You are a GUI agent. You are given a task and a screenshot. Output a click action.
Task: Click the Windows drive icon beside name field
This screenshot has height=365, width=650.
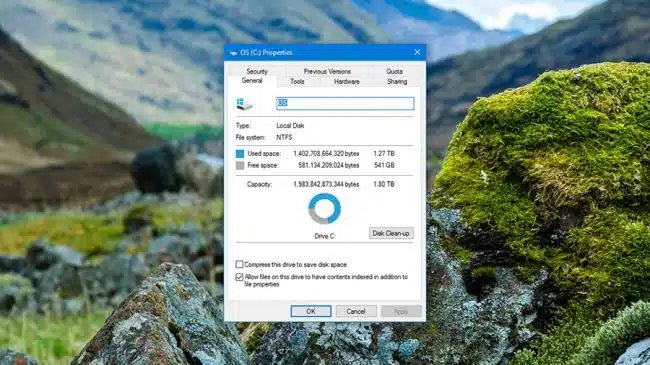[x=244, y=104]
